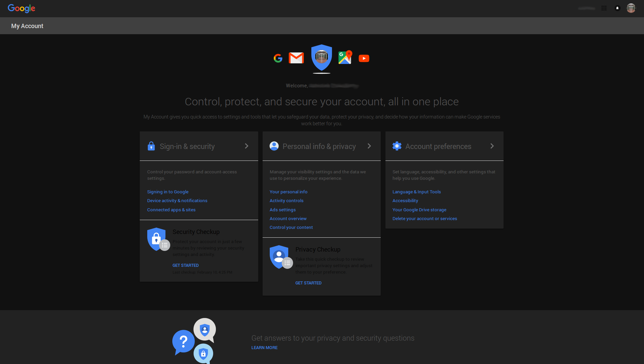Image resolution: width=644 pixels, height=364 pixels.
Task: Click GET STARTED under Privacy Checkup
Action: 308,283
